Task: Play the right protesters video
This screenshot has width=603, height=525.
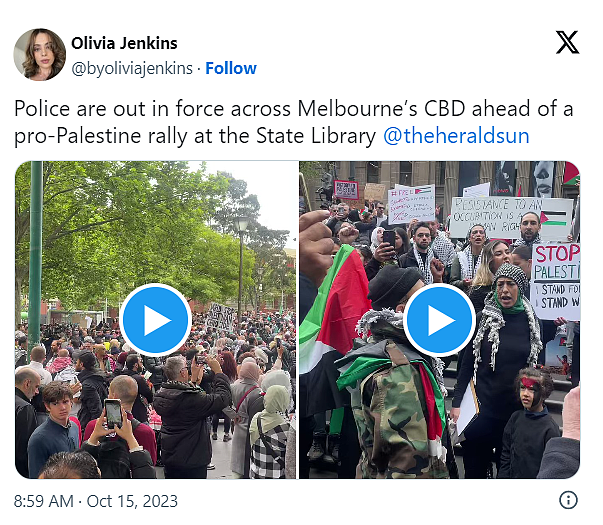Action: pyautogui.click(x=440, y=320)
